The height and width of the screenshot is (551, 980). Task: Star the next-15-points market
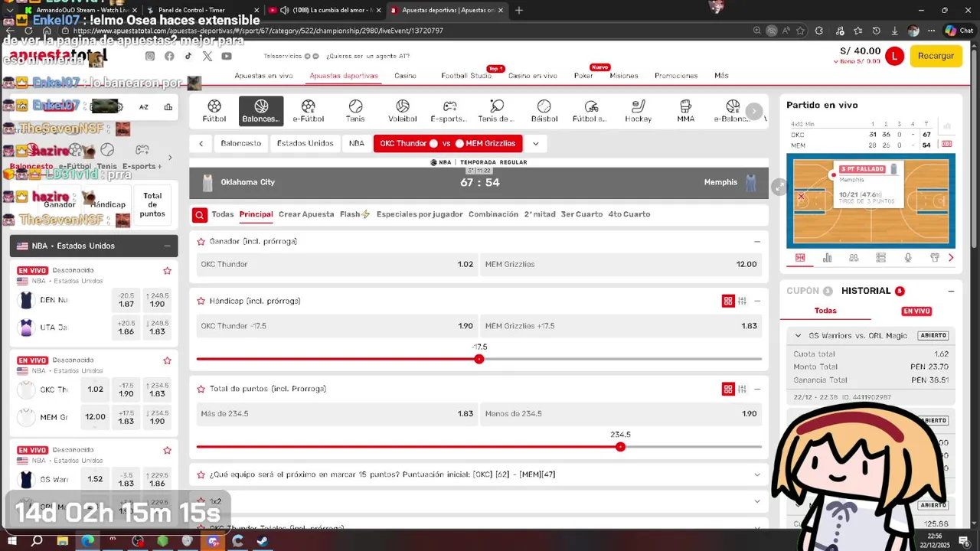201,474
